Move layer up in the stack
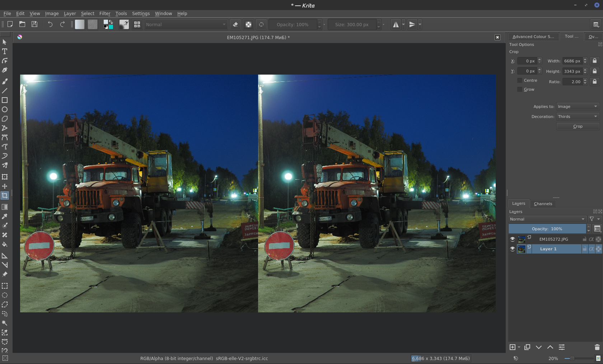The height and width of the screenshot is (364, 603). pyautogui.click(x=550, y=347)
